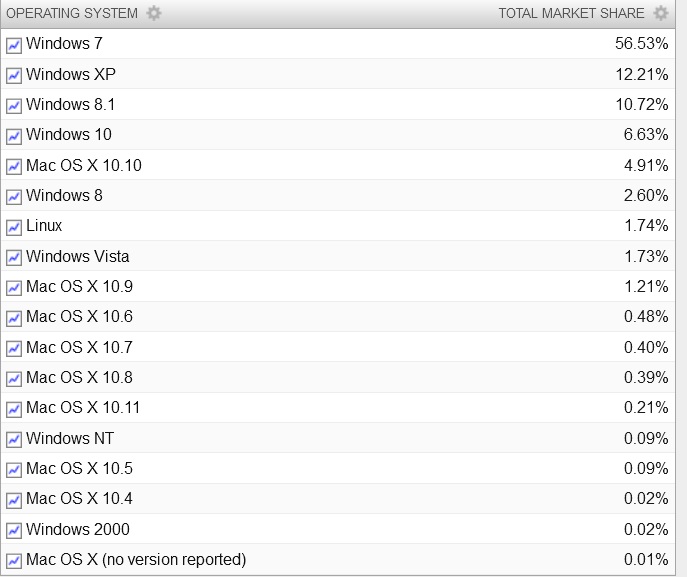Open the Linux trend chart icon
Screen dimensions: 687x577
[14, 227]
